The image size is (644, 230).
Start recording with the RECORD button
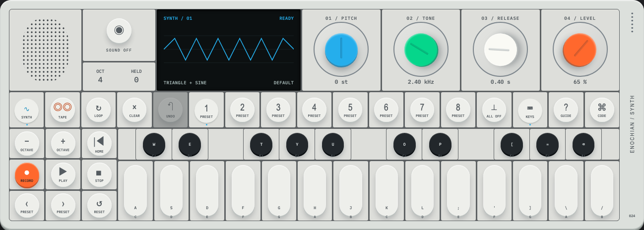coord(27,175)
